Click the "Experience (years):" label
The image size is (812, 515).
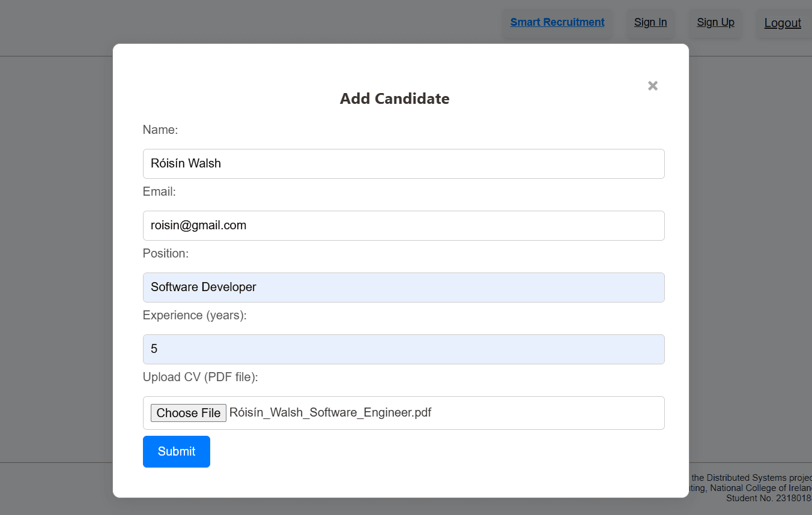(x=195, y=315)
